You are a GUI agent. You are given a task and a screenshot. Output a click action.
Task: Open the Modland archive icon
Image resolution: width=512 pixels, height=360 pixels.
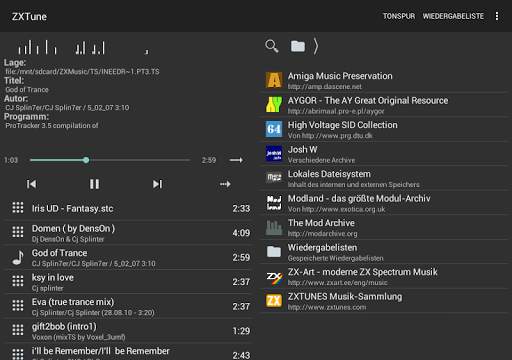(274, 203)
